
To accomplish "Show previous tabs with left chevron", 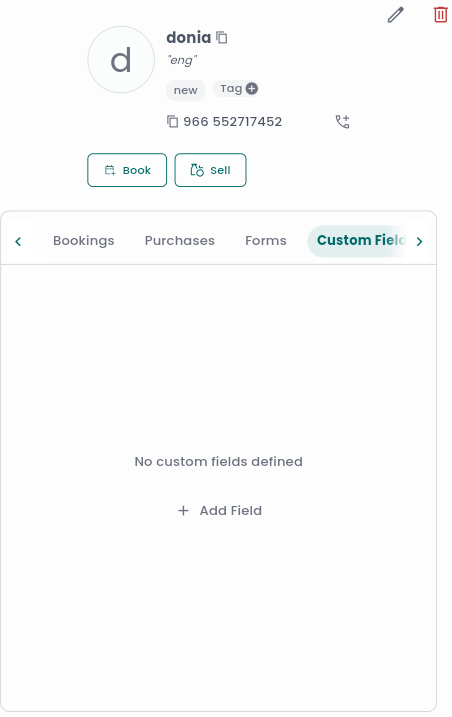I will [x=18, y=241].
